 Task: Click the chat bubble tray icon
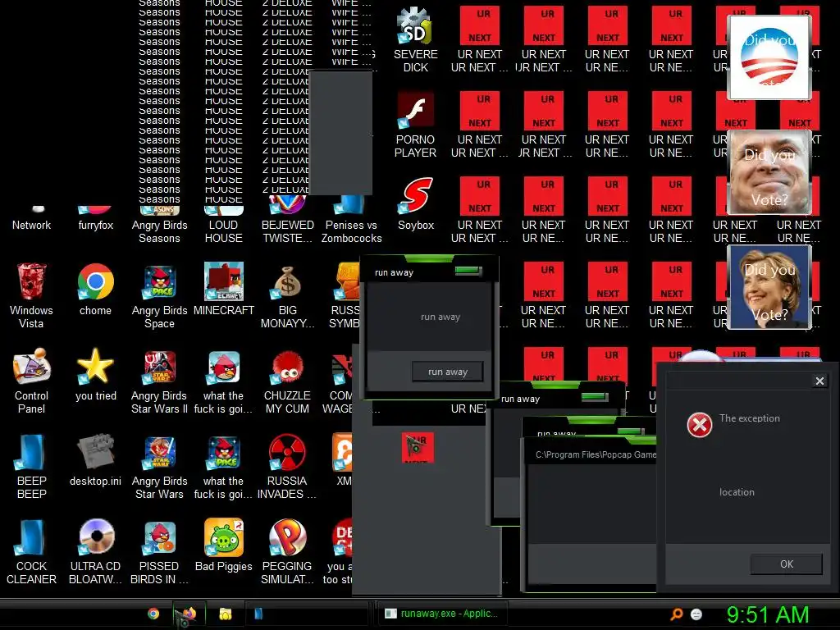pos(696,614)
